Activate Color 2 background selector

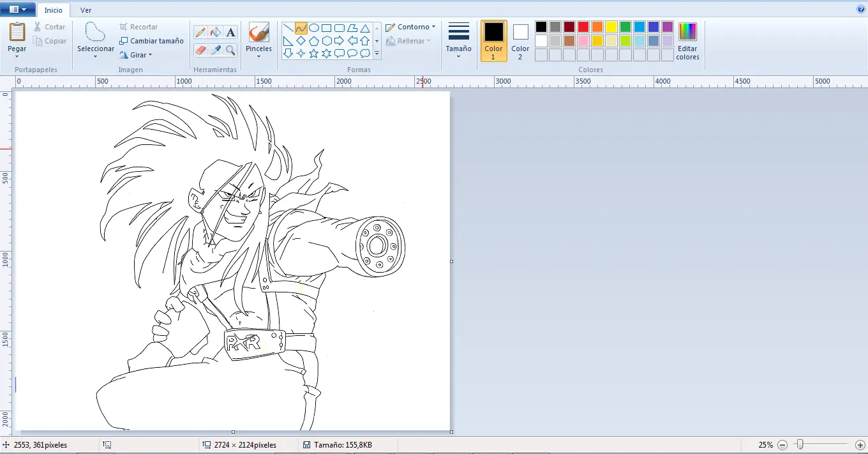(520, 41)
